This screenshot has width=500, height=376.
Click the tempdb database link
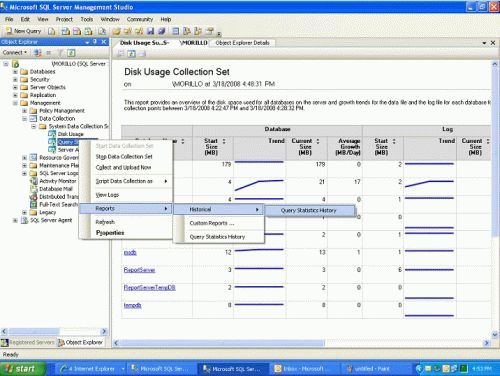tap(132, 305)
